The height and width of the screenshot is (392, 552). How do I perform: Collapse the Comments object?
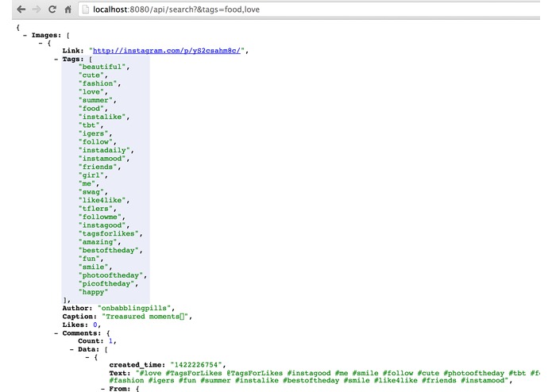(56, 333)
